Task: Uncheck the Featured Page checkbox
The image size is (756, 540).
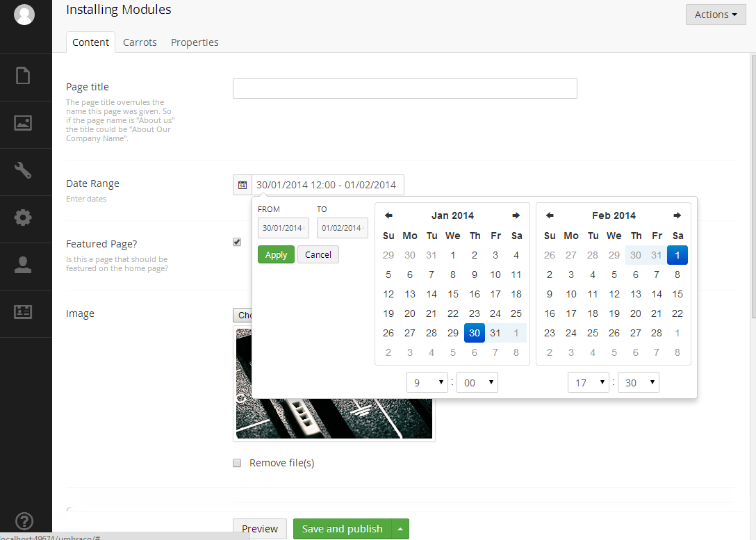Action: tap(237, 242)
